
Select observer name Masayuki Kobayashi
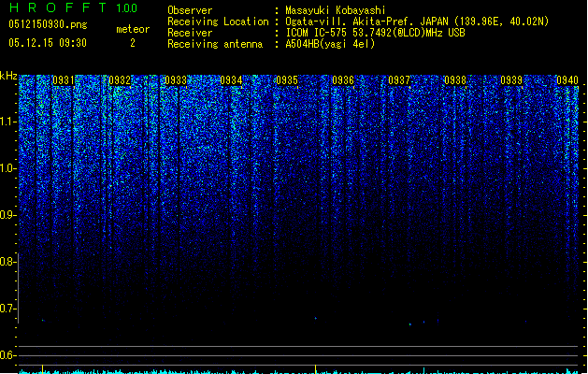(x=336, y=10)
